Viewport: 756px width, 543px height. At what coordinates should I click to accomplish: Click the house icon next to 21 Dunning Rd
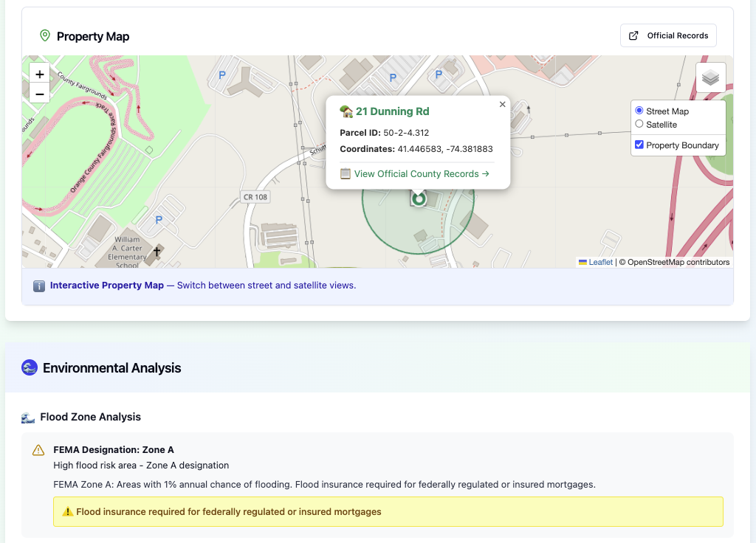[x=346, y=111]
